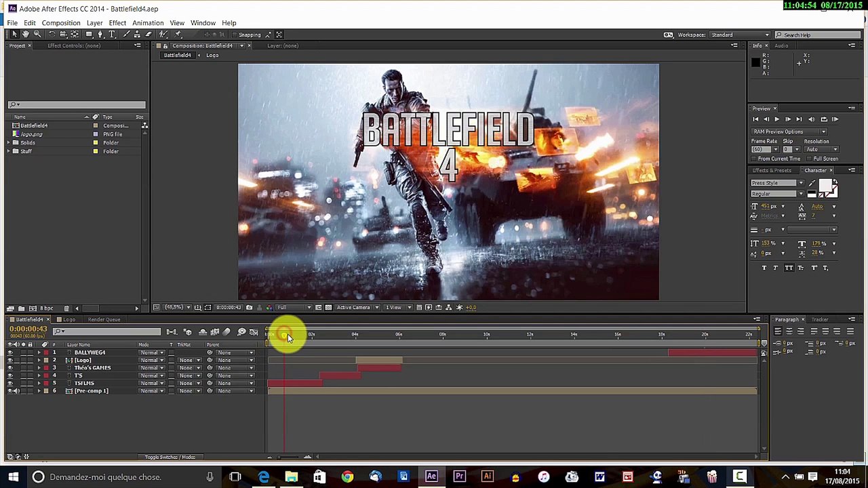
Task: Click the Battlefield4 item label color
Action: point(96,126)
